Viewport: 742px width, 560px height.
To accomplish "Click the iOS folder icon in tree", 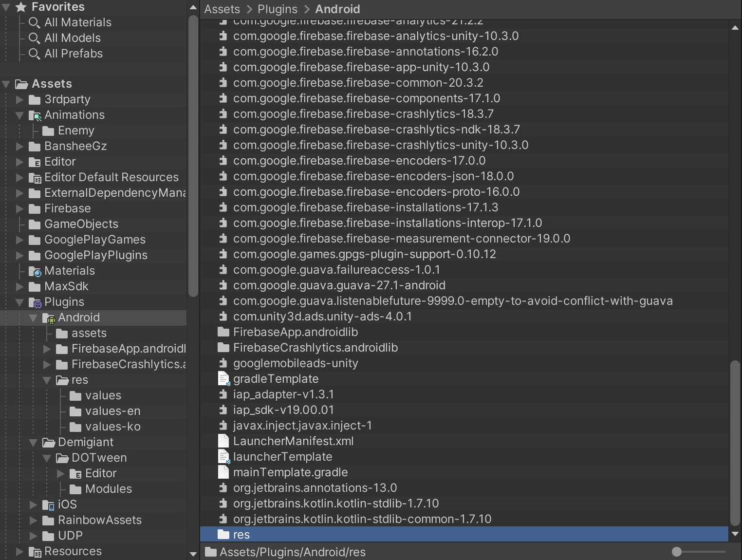I will point(48,505).
